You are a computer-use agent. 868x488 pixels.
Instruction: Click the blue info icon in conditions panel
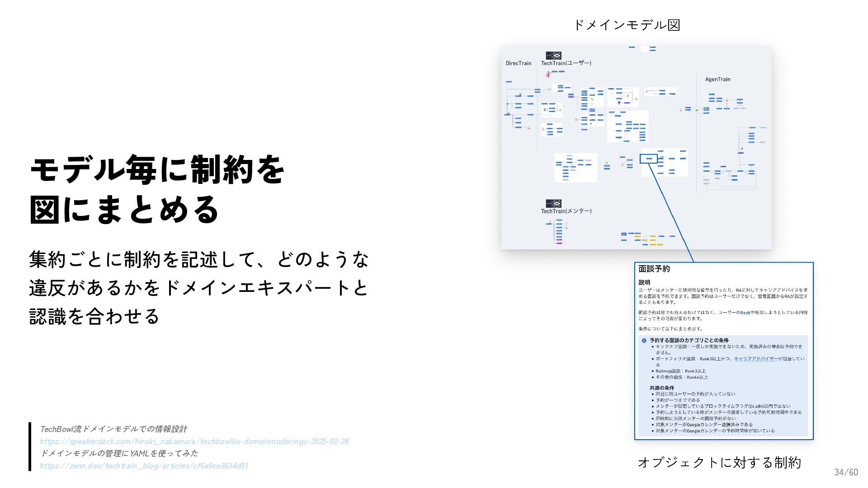(644, 341)
